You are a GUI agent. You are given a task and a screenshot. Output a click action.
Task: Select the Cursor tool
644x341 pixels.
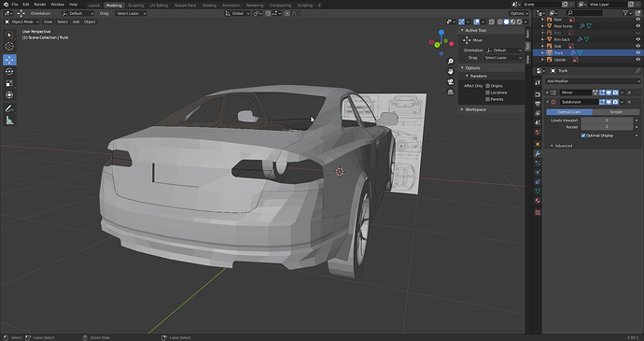[x=9, y=47]
